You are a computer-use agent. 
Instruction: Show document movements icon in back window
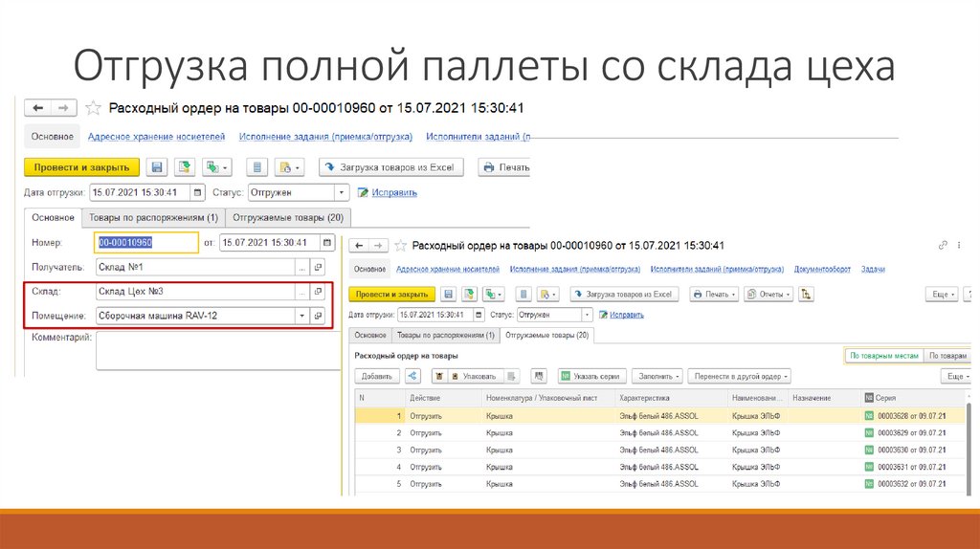[x=256, y=167]
